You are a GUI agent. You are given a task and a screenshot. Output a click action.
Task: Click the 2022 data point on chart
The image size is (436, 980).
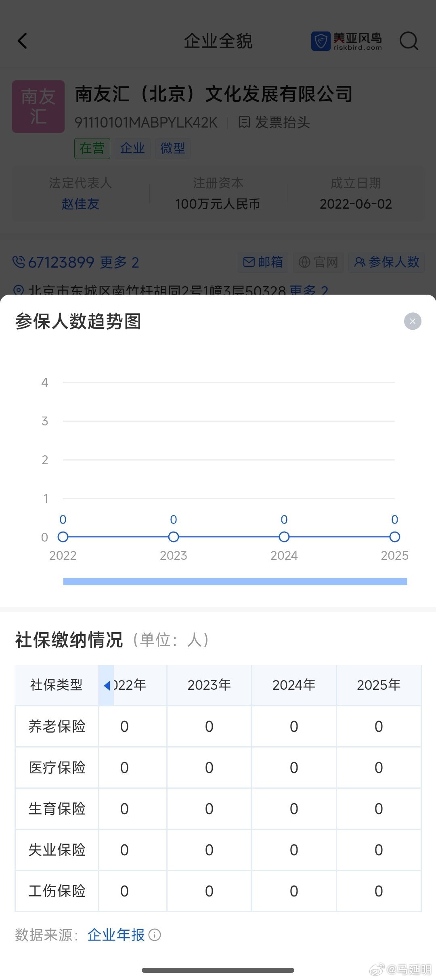pos(63,537)
